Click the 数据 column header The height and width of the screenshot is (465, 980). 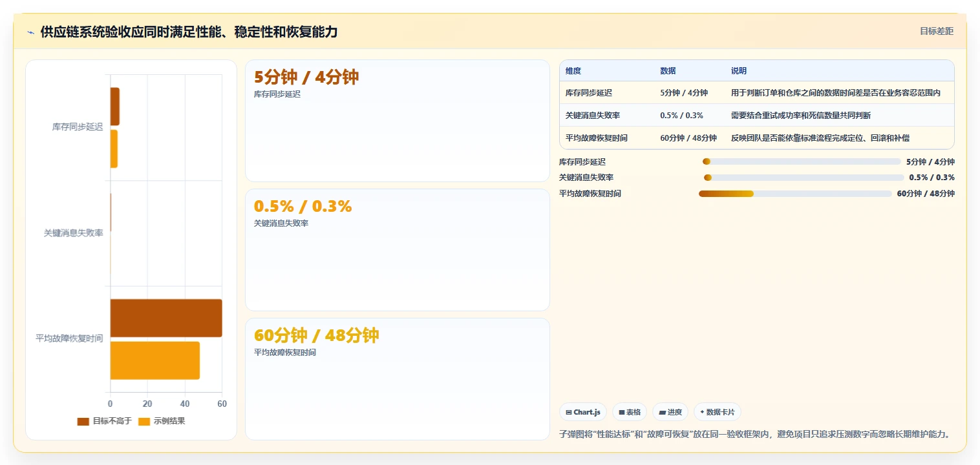(668, 71)
